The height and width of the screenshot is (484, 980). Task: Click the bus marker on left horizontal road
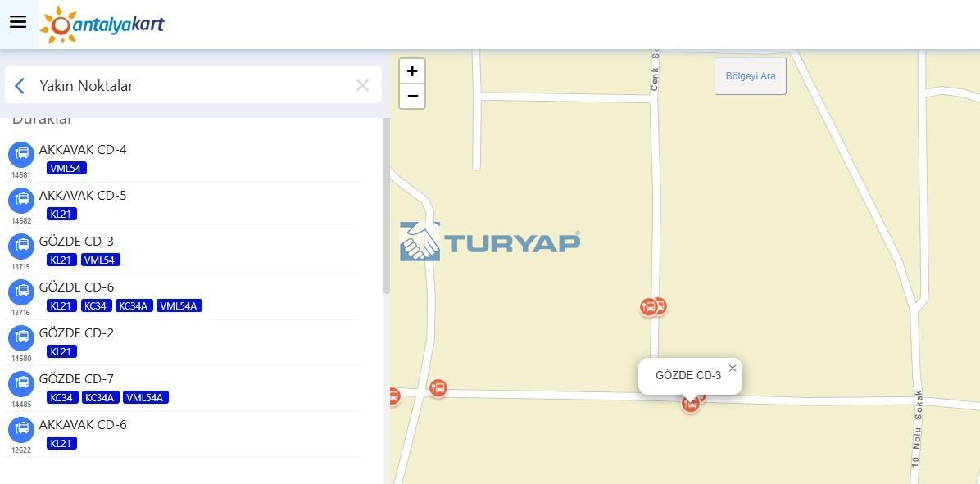click(438, 388)
